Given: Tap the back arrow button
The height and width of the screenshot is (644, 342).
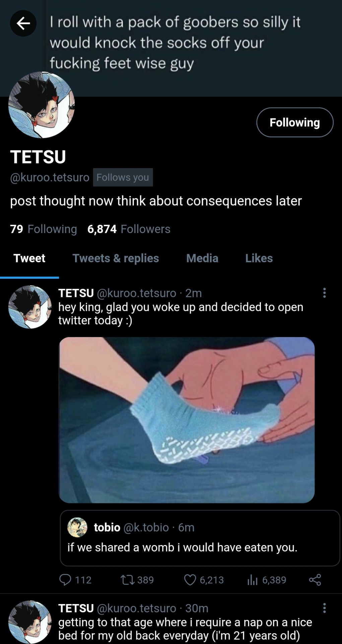Looking at the screenshot, I should click(x=23, y=23).
